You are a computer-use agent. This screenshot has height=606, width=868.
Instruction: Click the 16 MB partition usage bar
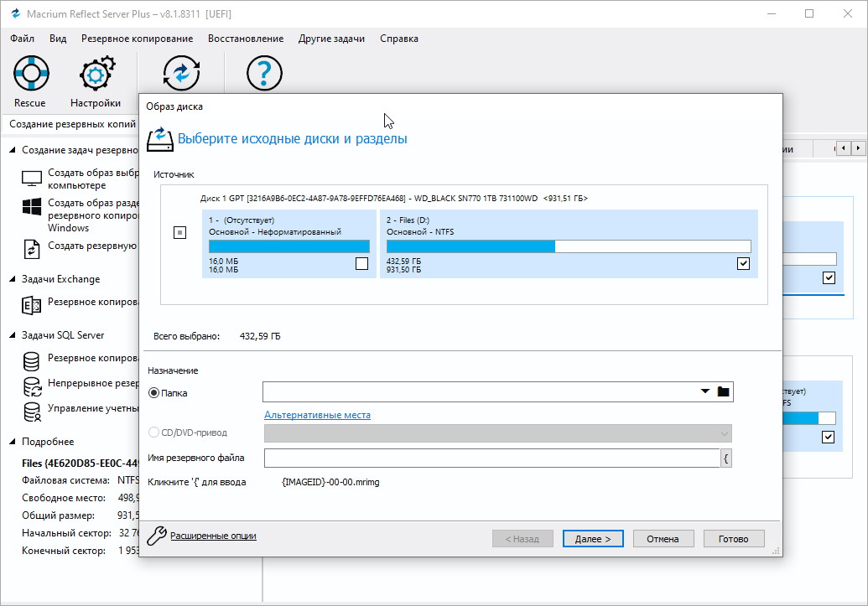[289, 246]
